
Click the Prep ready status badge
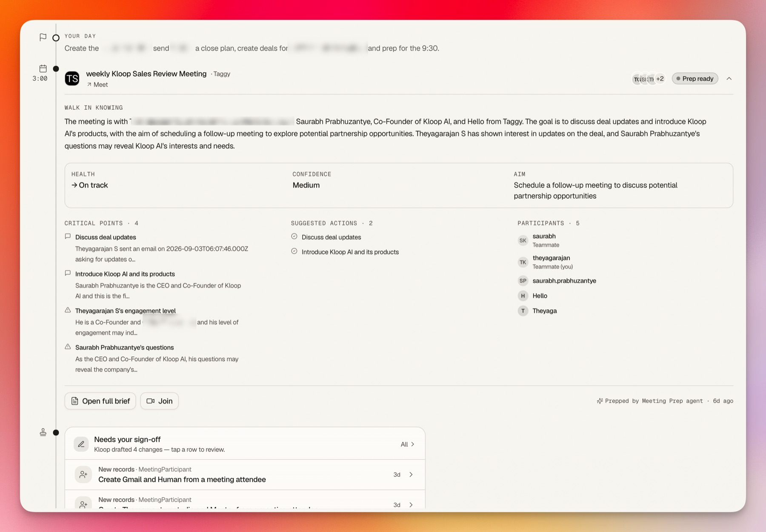[695, 79]
